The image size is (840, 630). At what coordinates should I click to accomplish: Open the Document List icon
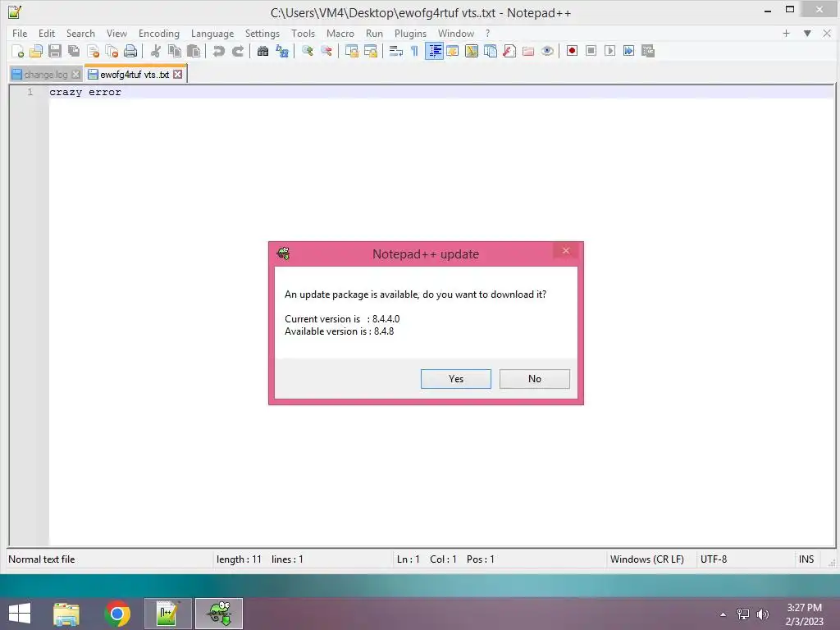pos(491,51)
